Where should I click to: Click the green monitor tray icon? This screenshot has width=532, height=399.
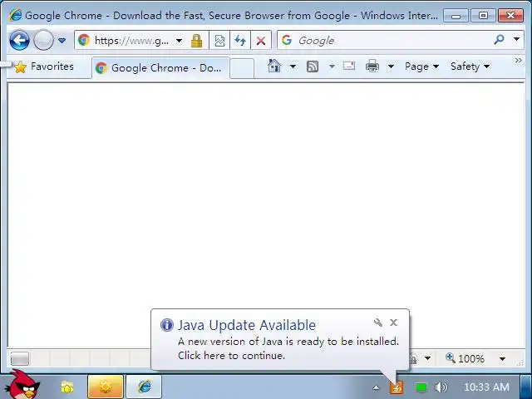[x=421, y=387]
